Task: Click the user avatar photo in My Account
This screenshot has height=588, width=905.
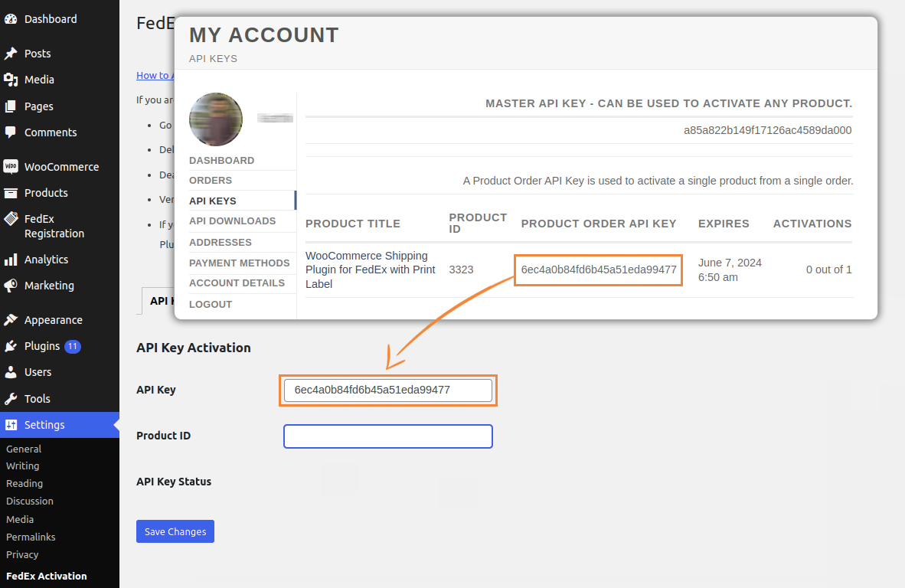Action: click(216, 119)
